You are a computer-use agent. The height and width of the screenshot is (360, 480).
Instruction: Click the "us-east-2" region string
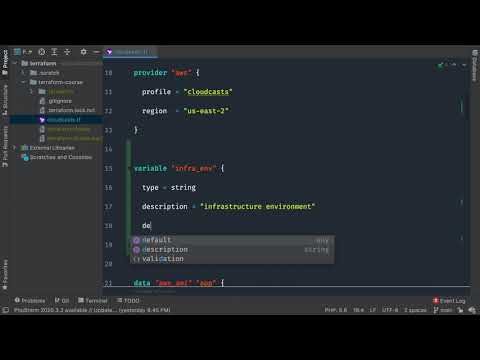pyautogui.click(x=206, y=111)
